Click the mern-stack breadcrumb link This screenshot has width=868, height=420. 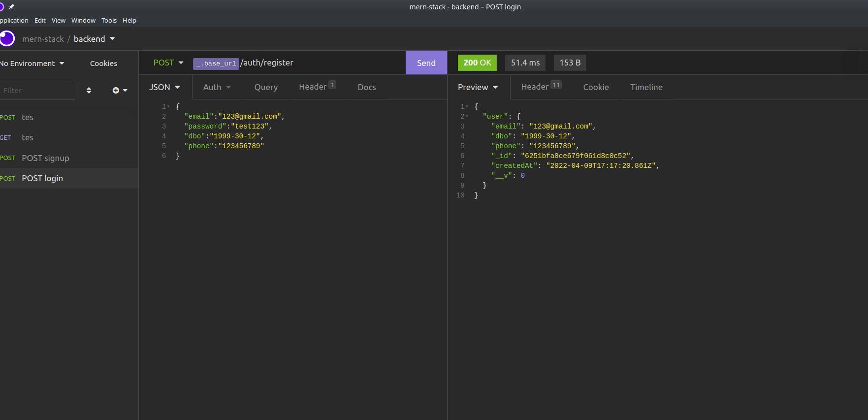tap(43, 39)
